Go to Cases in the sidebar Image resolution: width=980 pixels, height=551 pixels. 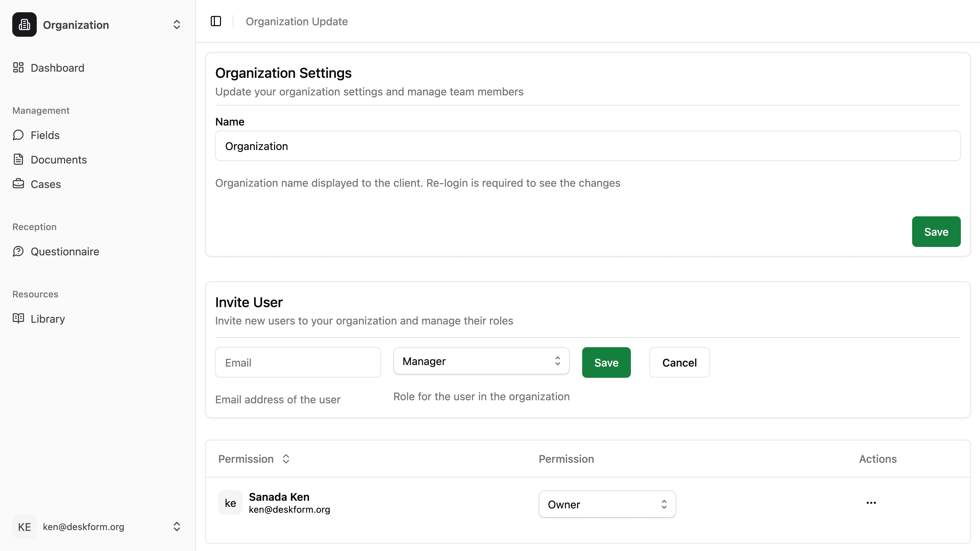point(46,184)
